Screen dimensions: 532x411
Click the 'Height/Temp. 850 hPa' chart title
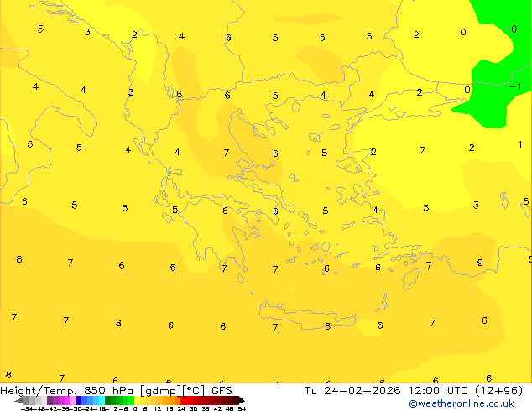tap(66, 390)
